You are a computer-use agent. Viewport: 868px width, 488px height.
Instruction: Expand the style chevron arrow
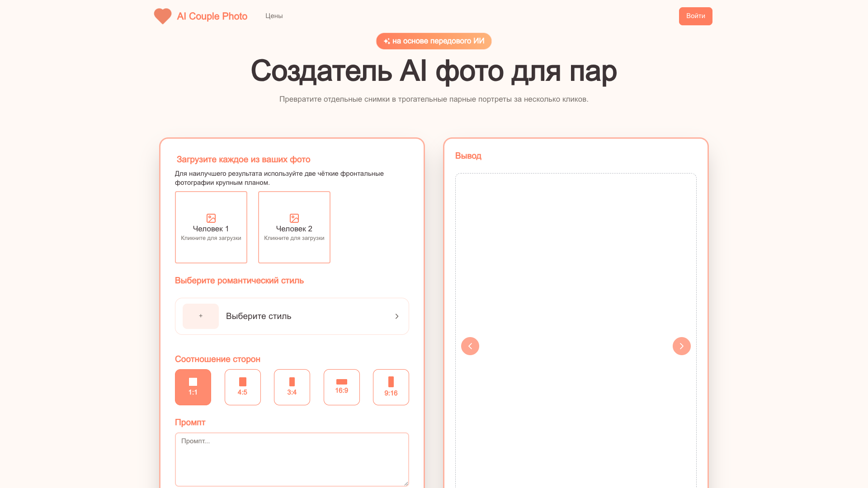(x=397, y=316)
